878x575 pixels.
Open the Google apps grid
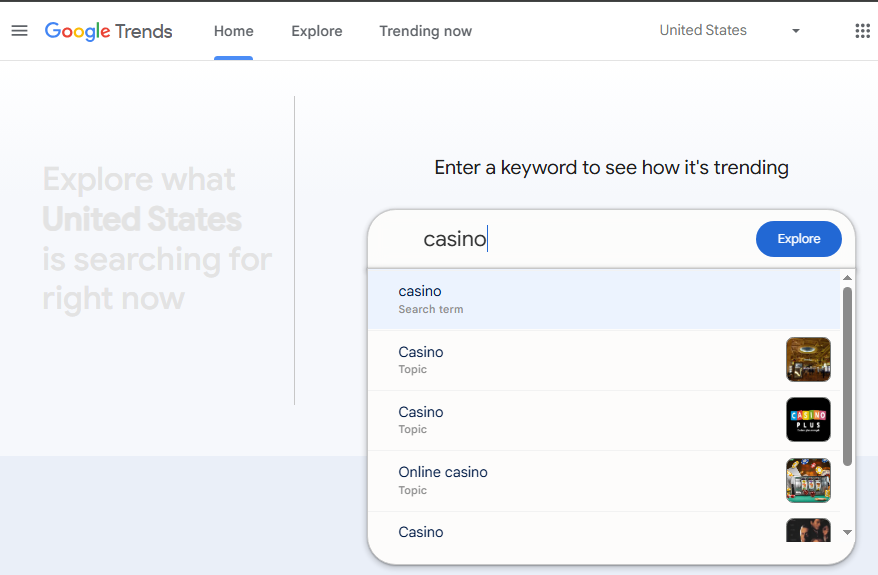point(862,31)
